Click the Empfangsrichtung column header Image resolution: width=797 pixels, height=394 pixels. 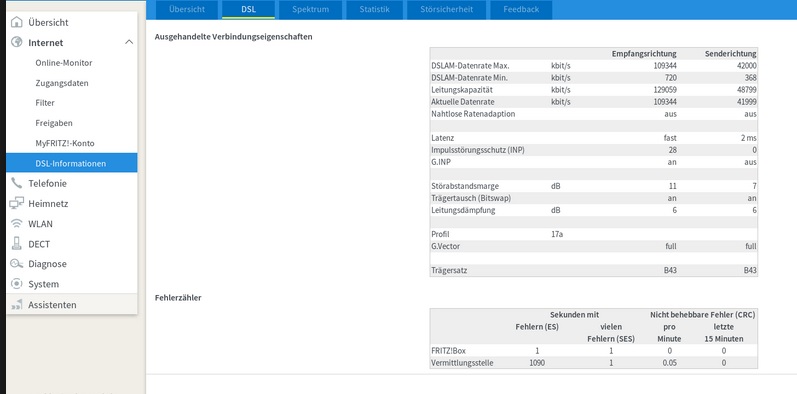click(644, 53)
